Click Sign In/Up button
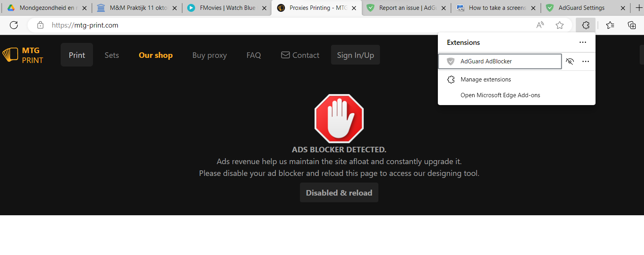This screenshot has width=644, height=255. coord(355,55)
